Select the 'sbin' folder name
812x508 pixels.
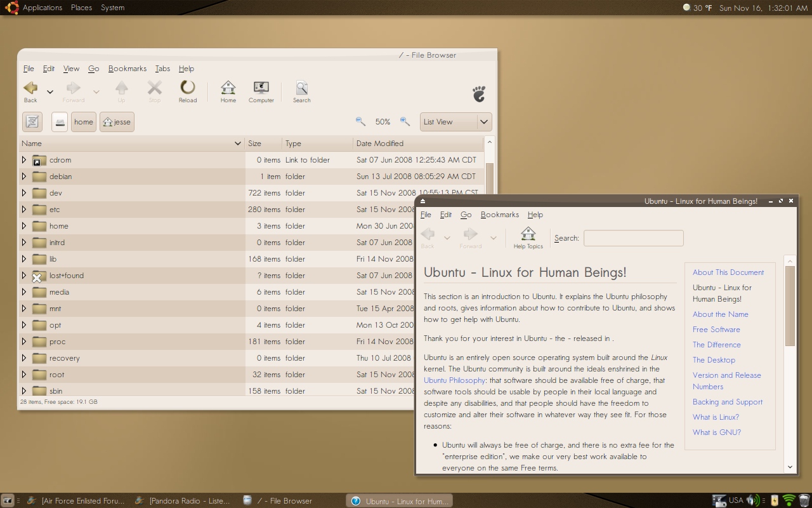click(x=56, y=391)
